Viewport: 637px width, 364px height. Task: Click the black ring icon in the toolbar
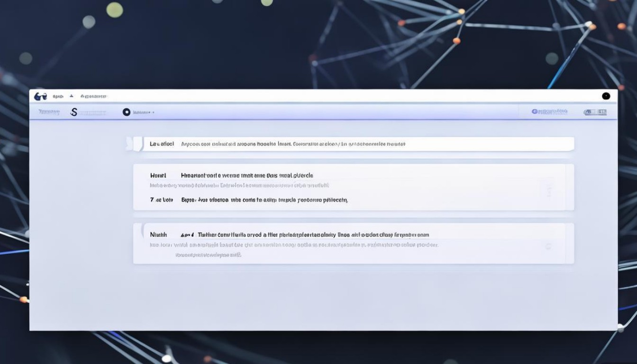click(x=126, y=112)
